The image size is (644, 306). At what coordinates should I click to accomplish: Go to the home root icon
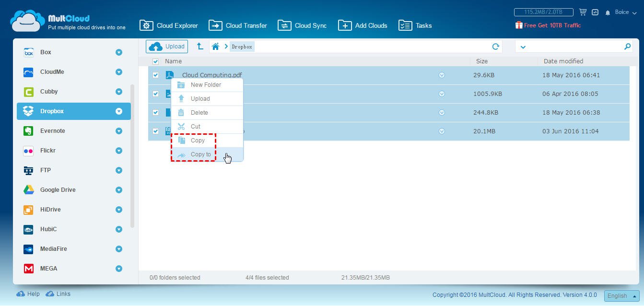click(215, 47)
